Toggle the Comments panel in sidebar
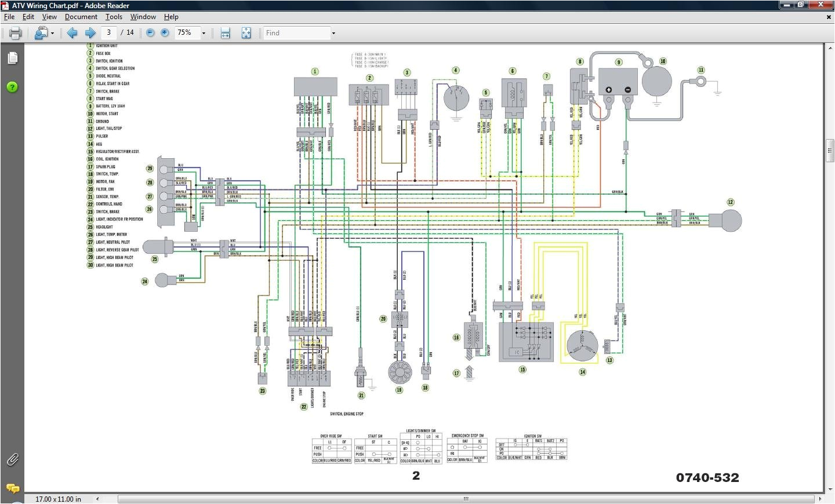 12,488
